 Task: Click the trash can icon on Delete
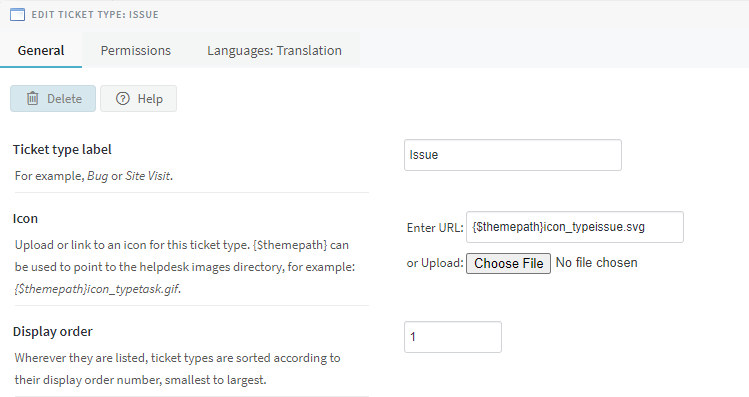32,98
